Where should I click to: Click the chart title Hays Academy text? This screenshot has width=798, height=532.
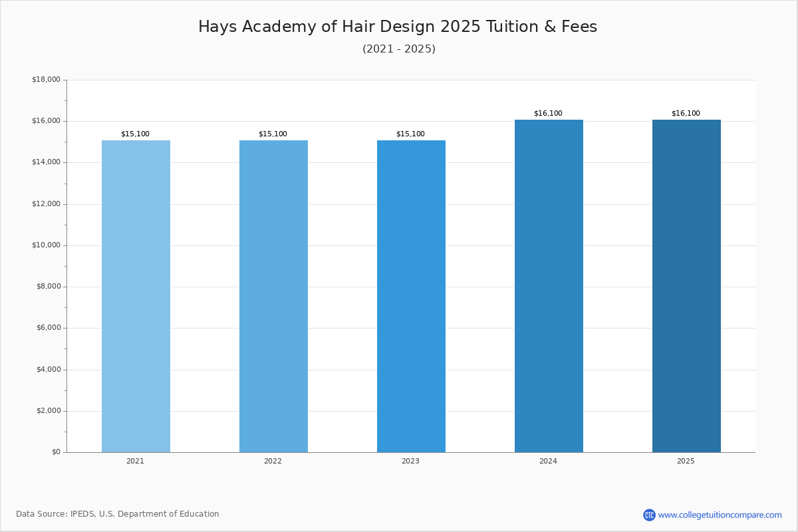[x=398, y=27]
